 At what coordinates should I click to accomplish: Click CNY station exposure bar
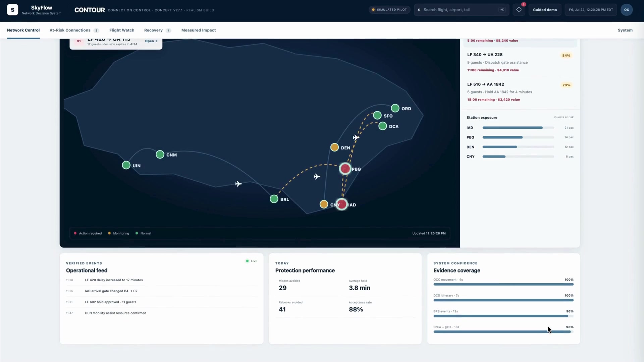tap(518, 157)
